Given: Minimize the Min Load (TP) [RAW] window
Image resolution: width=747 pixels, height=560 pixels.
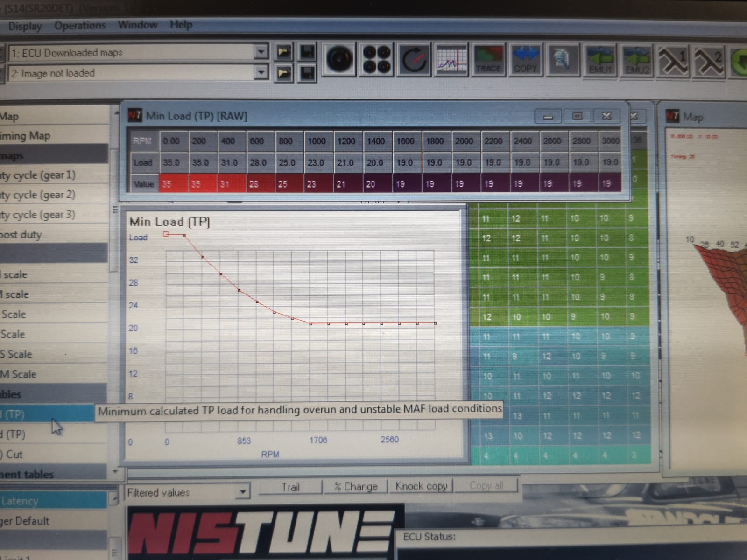Looking at the screenshot, I should coord(548,116).
